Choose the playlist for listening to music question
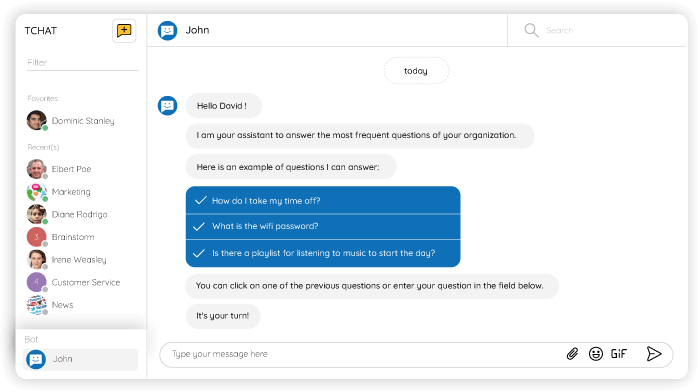This screenshot has height=392, width=700. 323,253
